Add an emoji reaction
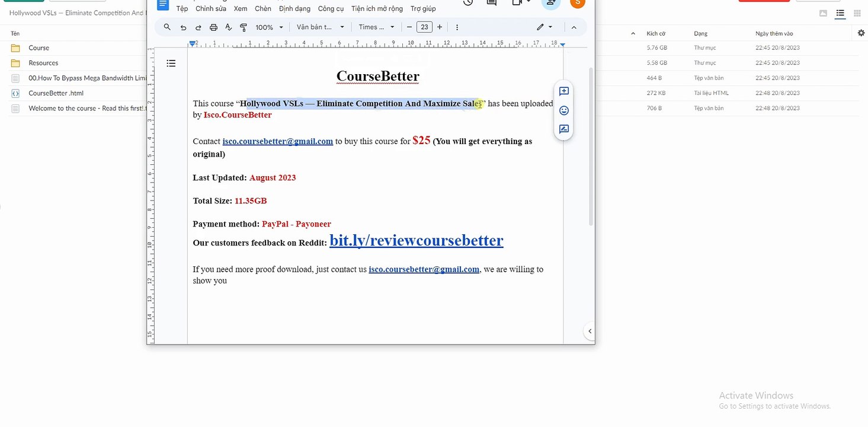 click(x=564, y=110)
